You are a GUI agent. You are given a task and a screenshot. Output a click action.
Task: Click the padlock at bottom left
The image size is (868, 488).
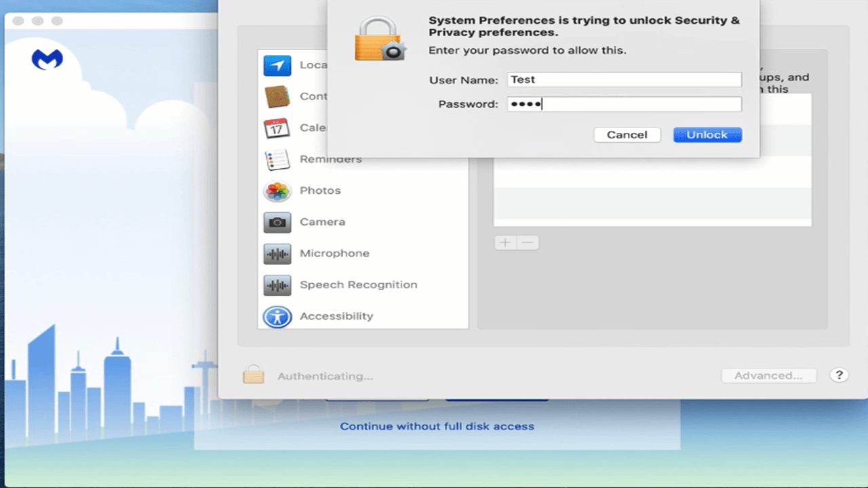pos(253,374)
